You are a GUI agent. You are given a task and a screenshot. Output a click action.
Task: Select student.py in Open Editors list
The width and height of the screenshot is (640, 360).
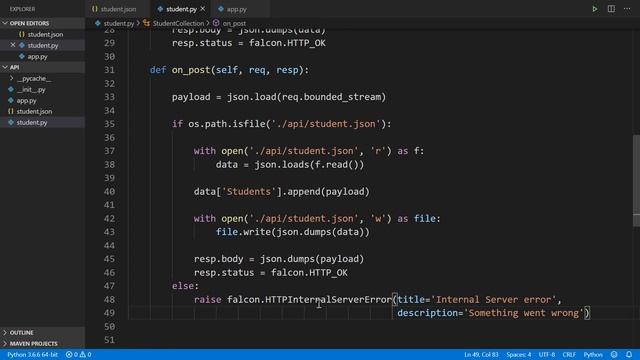tap(43, 46)
